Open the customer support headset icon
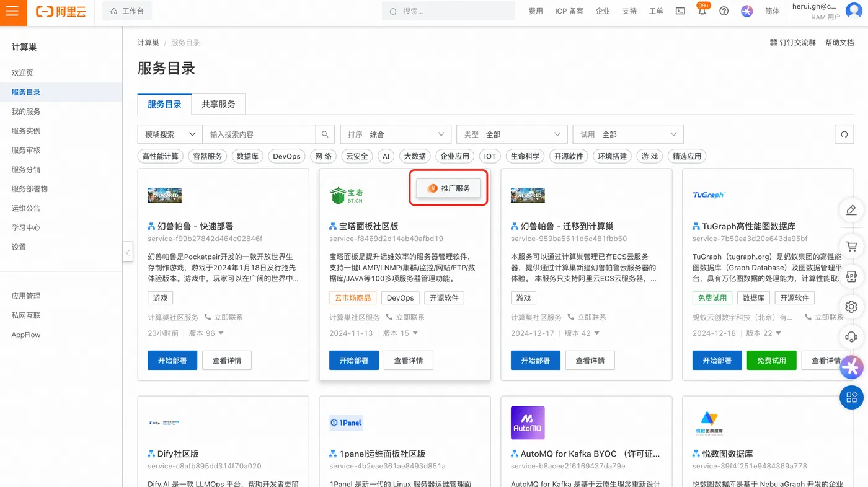 [x=851, y=336]
